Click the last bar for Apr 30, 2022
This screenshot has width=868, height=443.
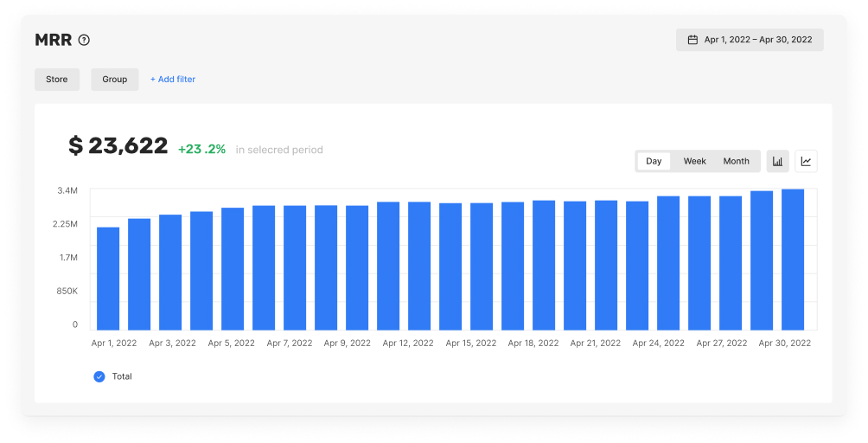(793, 260)
